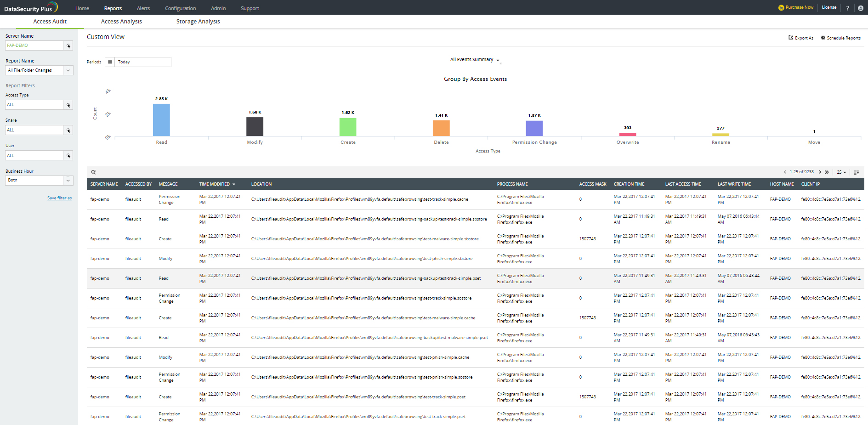Viewport: 868px width, 425px height.
Task: Open the add/remove columns icon
Action: 857,172
